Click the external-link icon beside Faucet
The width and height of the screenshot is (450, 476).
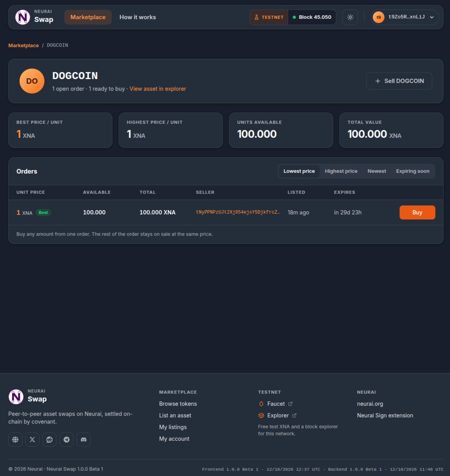[290, 404]
